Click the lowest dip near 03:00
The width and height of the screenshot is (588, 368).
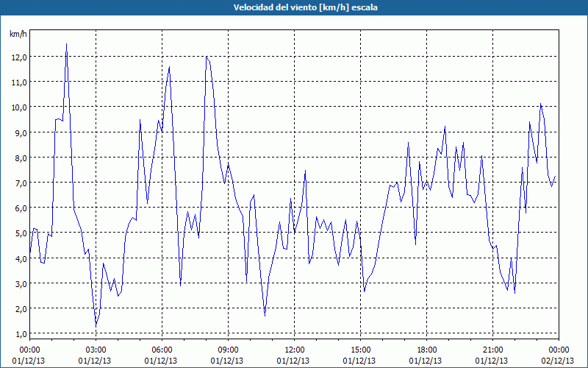coord(96,325)
